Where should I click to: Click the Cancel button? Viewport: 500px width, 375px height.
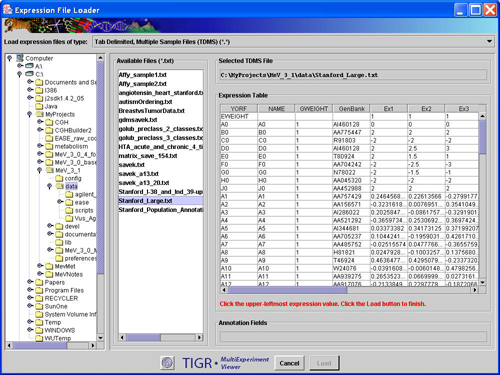(x=289, y=363)
